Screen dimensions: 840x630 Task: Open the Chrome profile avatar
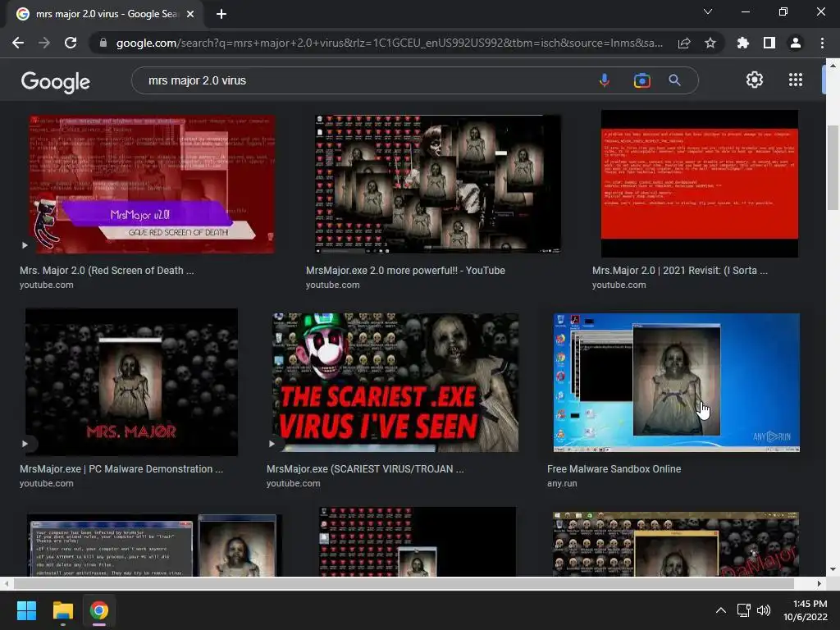click(x=796, y=43)
